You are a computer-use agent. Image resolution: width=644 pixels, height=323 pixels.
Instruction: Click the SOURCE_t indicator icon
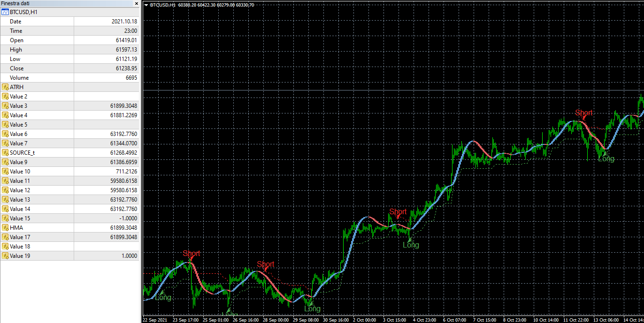coord(5,152)
